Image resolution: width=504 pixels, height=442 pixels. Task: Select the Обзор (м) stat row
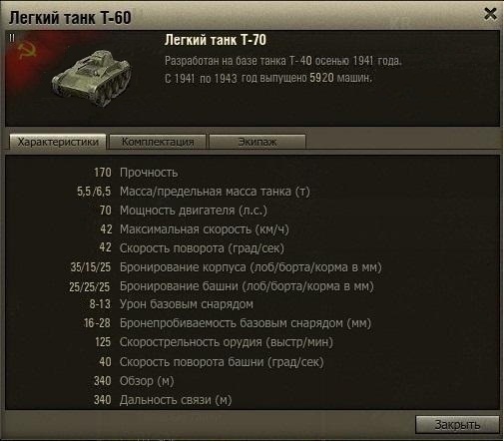click(134, 381)
